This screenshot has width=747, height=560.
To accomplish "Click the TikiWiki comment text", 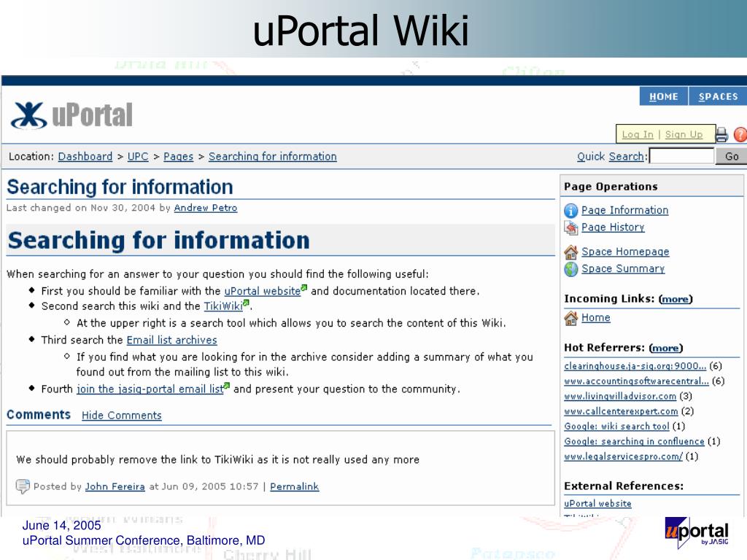I will 217,460.
